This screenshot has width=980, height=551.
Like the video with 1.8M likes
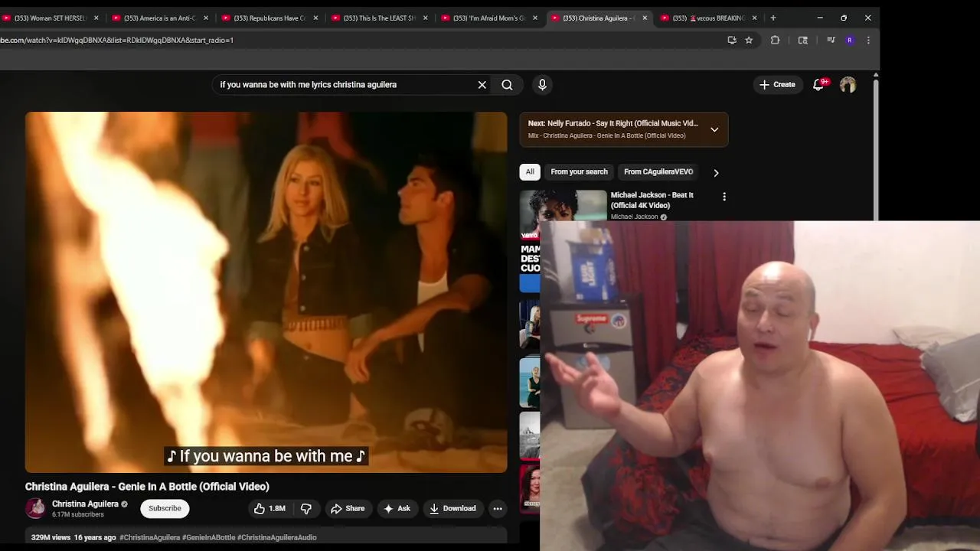tap(269, 508)
